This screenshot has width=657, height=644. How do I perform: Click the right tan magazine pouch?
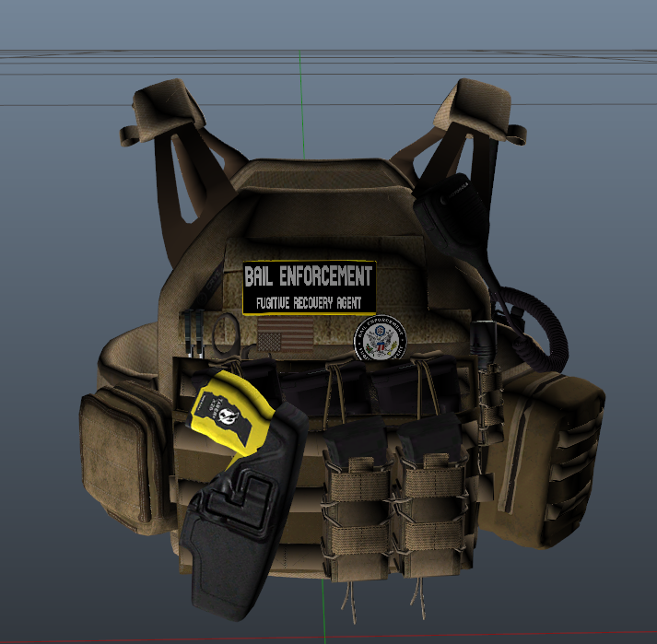click(427, 511)
